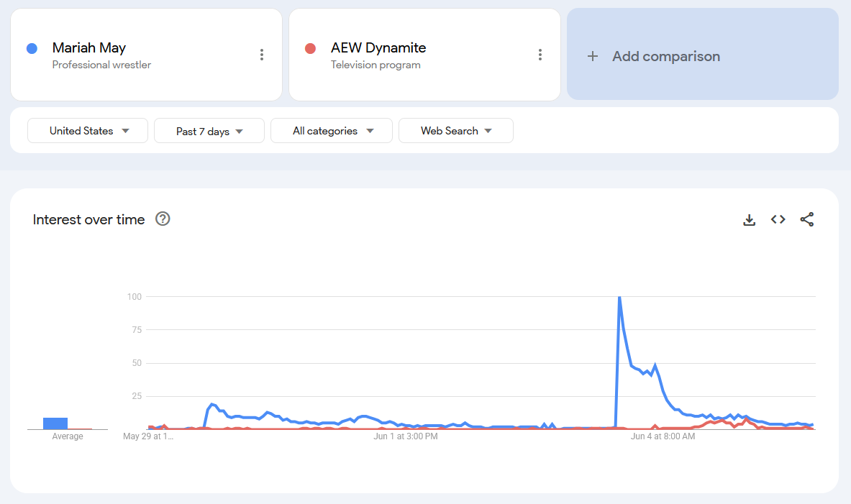Click the May 29 axis label
The width and height of the screenshot is (851, 504).
point(148,436)
